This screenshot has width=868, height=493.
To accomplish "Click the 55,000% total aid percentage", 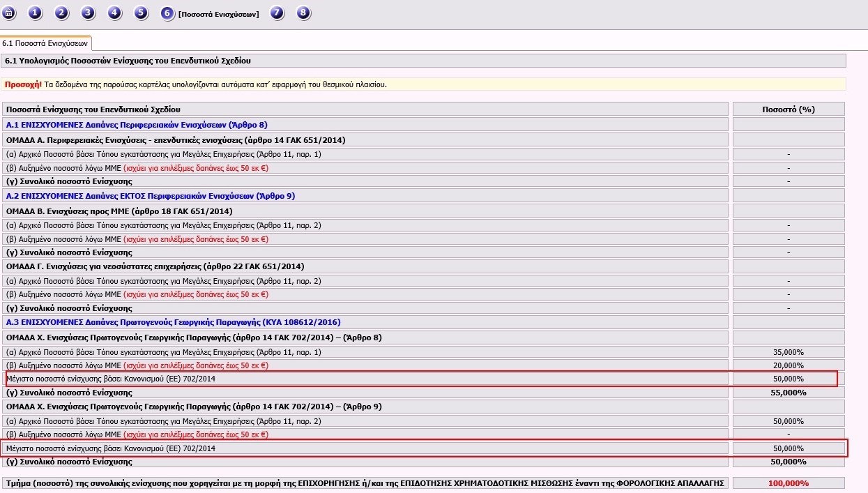I will (788, 393).
